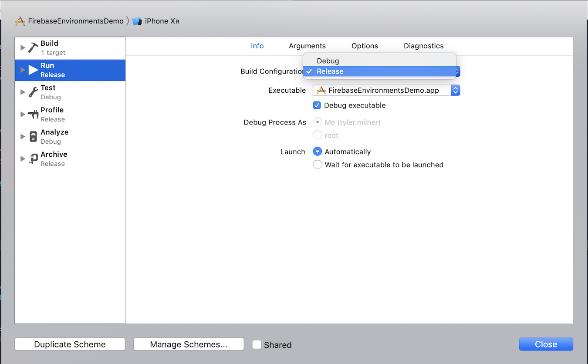
Task: Choose Release build configuration
Action: (x=379, y=71)
